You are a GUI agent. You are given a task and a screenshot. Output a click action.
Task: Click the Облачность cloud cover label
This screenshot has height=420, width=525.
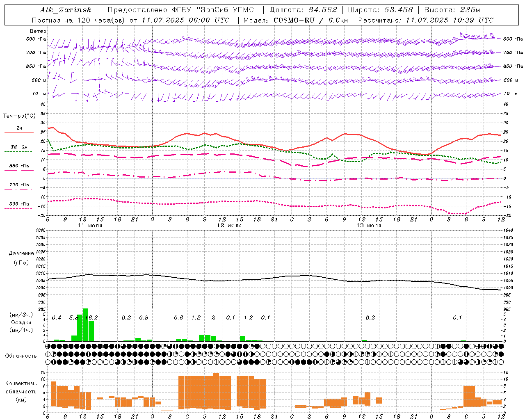click(x=21, y=356)
